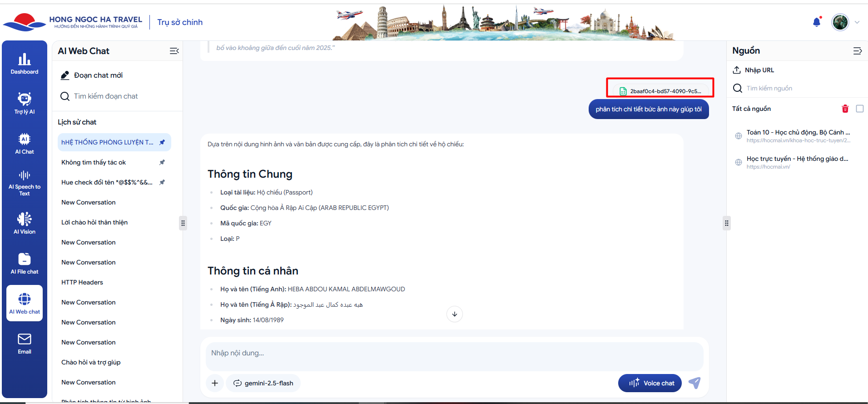This screenshot has width=868, height=404.
Task: Open AI File chat in sidebar
Action: click(x=25, y=263)
